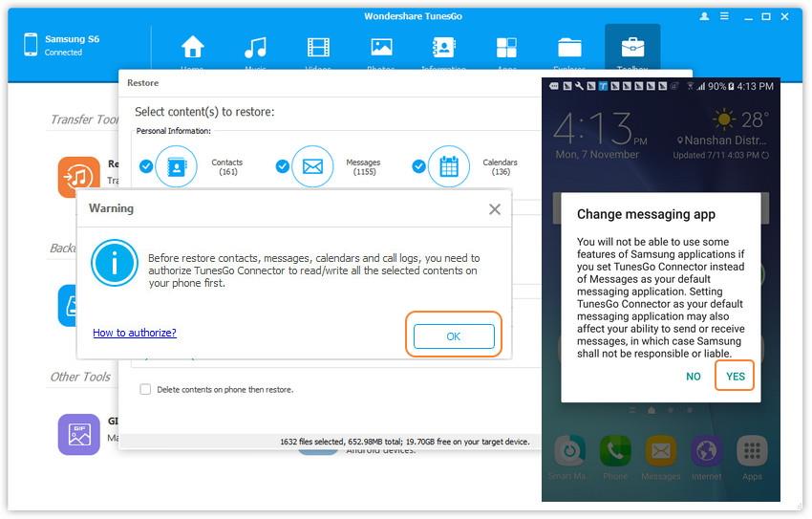Uncheck the Messages (1155) checkbox
This screenshot has width=812, height=519.
283,166
